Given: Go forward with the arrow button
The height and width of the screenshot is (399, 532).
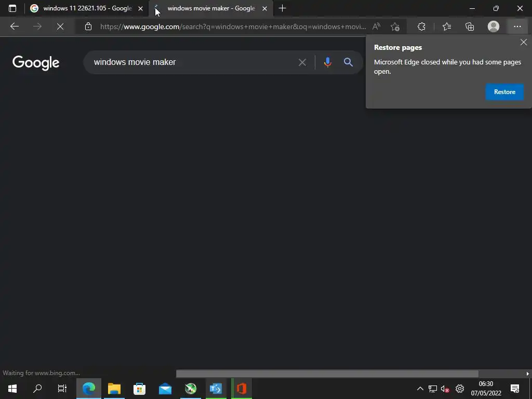Looking at the screenshot, I should click(x=37, y=26).
